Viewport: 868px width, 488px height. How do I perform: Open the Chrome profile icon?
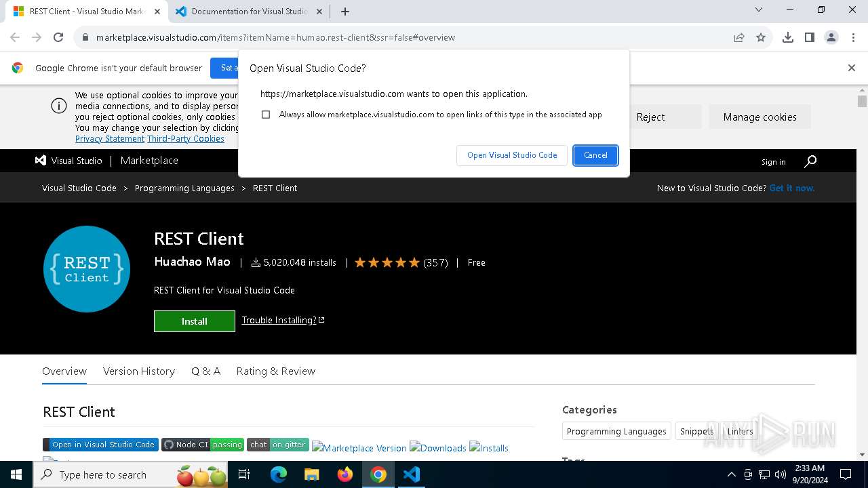click(x=831, y=37)
